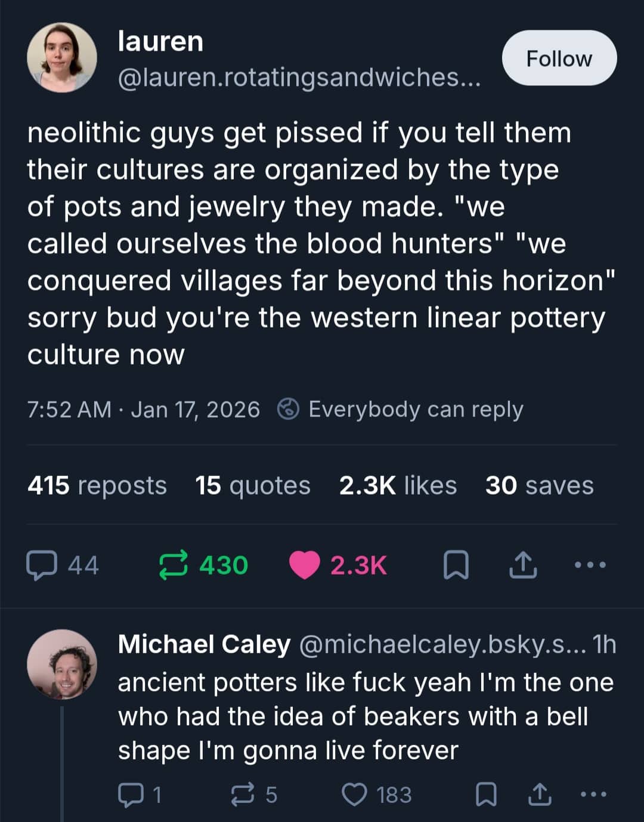The image size is (644, 822).
Task: Bookmark Michael Caley's reply
Action: click(486, 795)
